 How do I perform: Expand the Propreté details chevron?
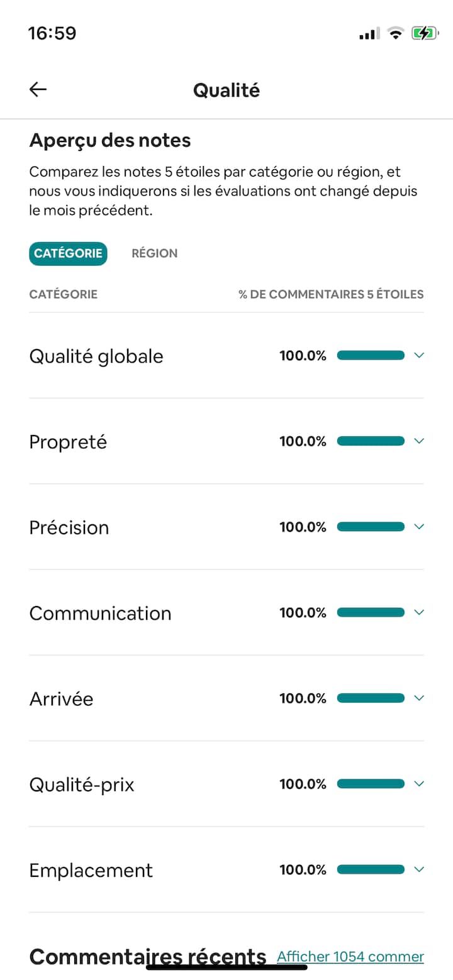[x=420, y=441]
